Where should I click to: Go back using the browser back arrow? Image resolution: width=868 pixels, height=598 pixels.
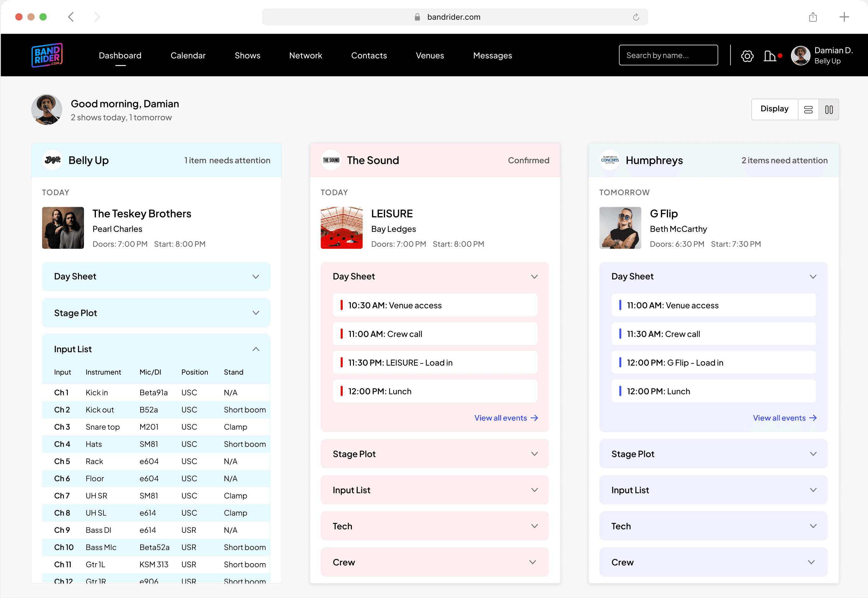71,17
